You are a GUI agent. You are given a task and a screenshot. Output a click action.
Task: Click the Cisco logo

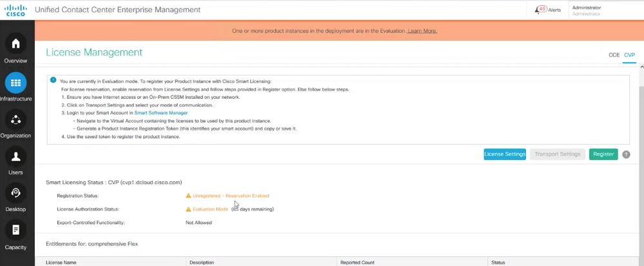pyautogui.click(x=15, y=10)
